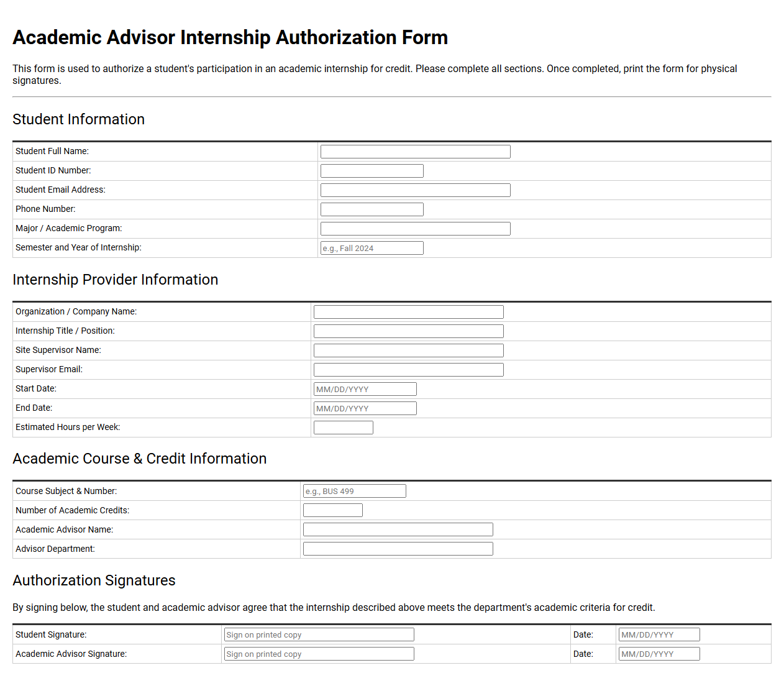Click the 'Start Date:' label

pyautogui.click(x=36, y=388)
